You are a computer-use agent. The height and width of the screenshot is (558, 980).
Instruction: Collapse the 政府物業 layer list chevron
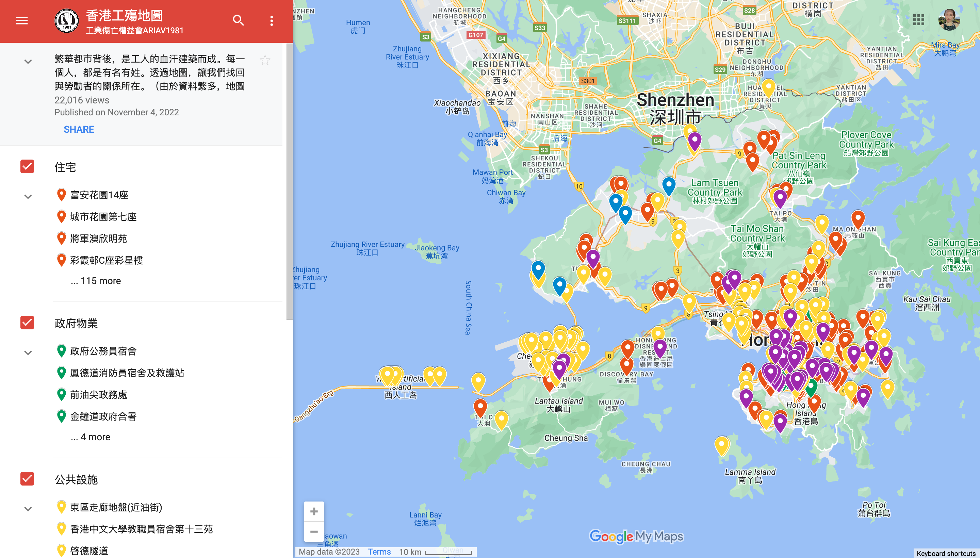(x=28, y=352)
